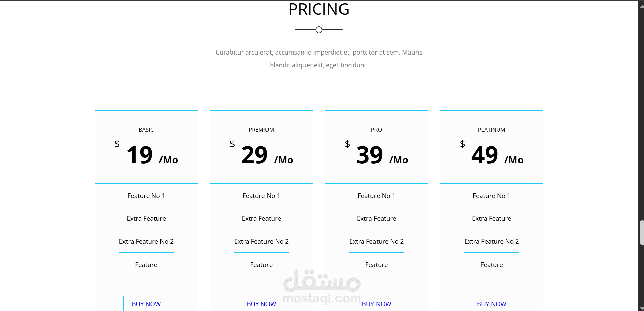Select the PRO plan title
The image size is (644, 311).
(376, 130)
